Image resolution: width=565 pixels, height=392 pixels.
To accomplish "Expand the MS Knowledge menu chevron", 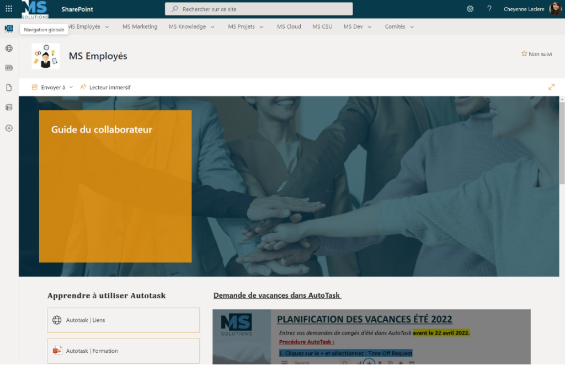I will tap(212, 27).
